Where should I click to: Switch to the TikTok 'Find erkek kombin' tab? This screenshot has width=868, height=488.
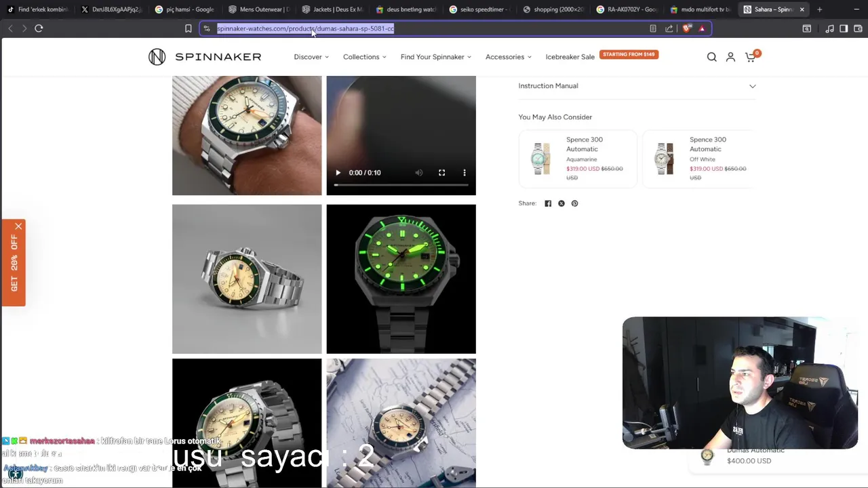38,9
